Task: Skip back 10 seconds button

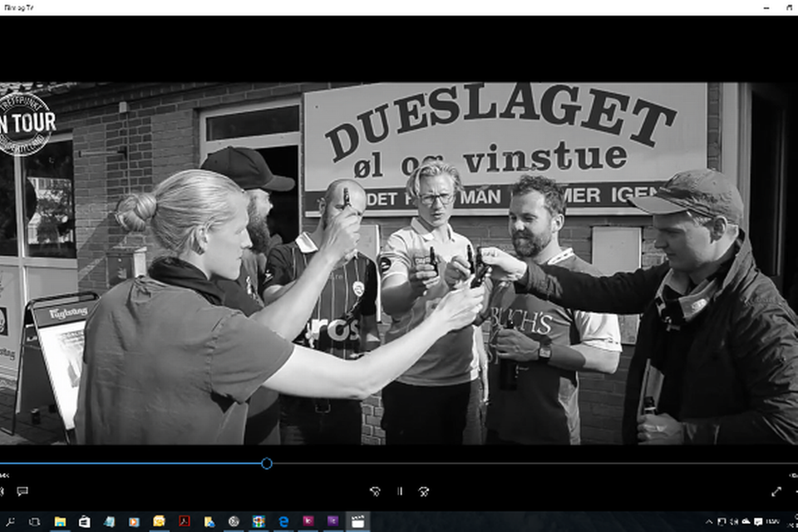Action: pyautogui.click(x=375, y=491)
